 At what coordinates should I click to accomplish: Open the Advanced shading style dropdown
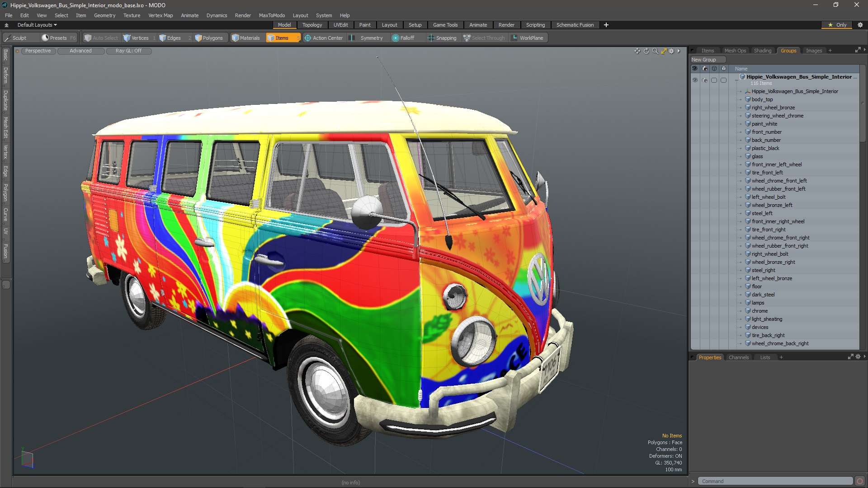tap(80, 51)
